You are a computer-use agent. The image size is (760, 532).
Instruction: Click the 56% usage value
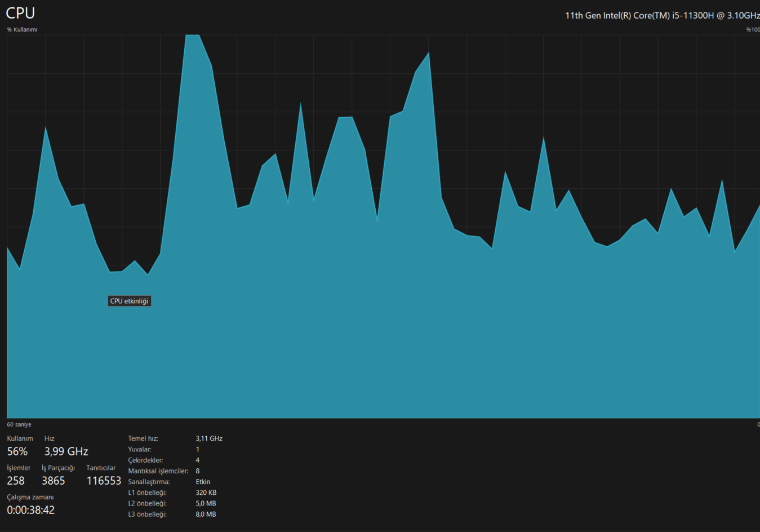pyautogui.click(x=17, y=451)
